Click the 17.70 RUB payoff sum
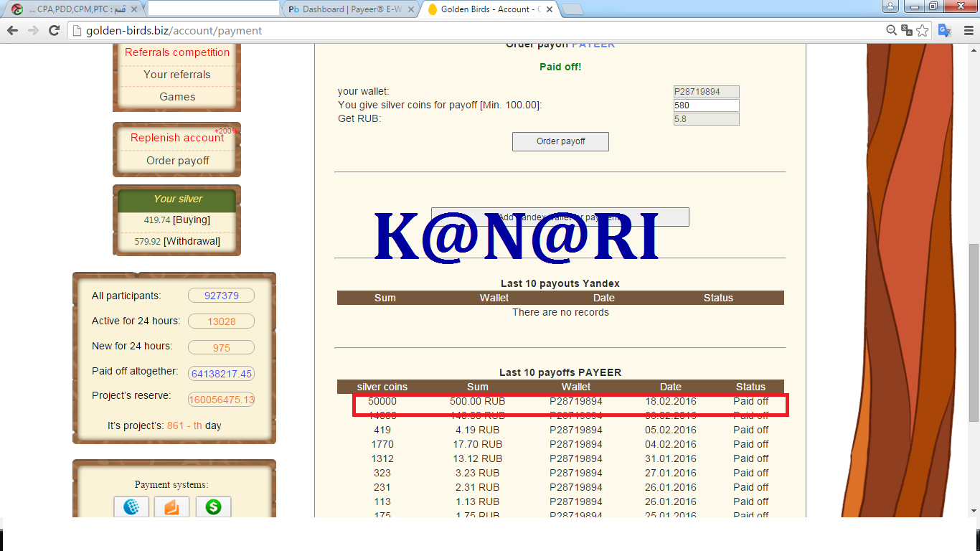 pos(478,444)
